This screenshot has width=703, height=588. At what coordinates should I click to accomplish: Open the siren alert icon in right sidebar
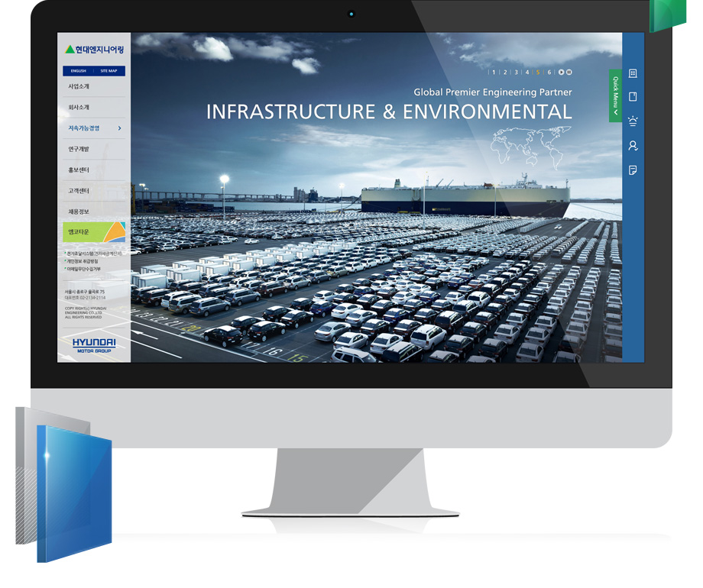(x=633, y=121)
